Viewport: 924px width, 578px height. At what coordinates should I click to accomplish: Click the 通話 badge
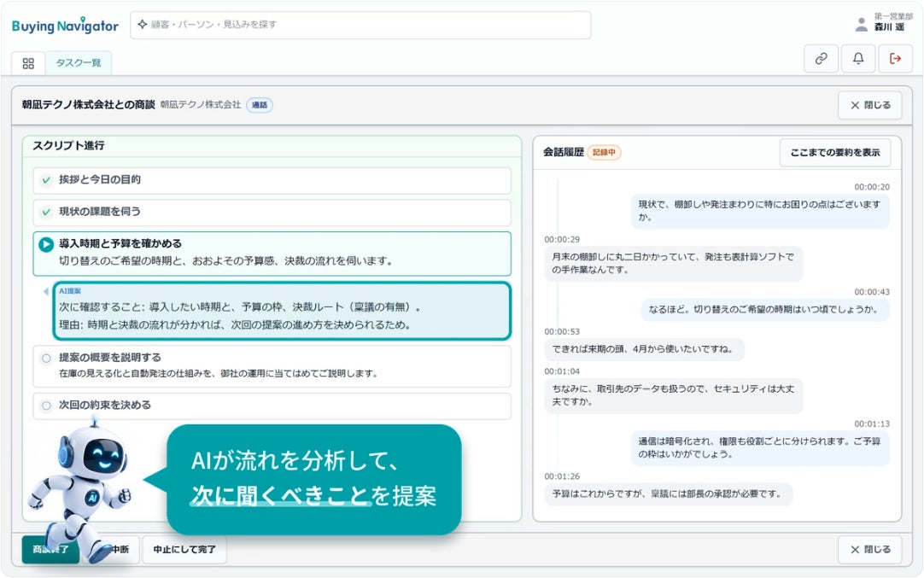coord(260,105)
